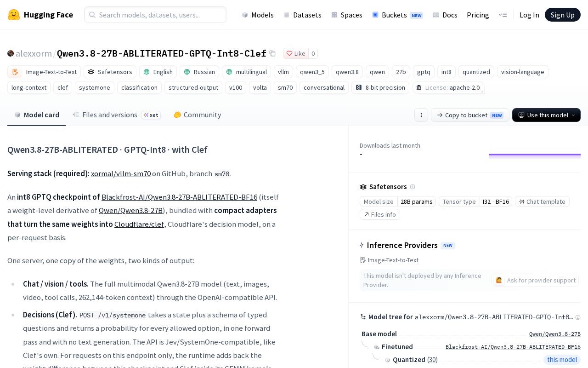Click the alexxorm author name
This screenshot has width=588, height=368.
(34, 53)
